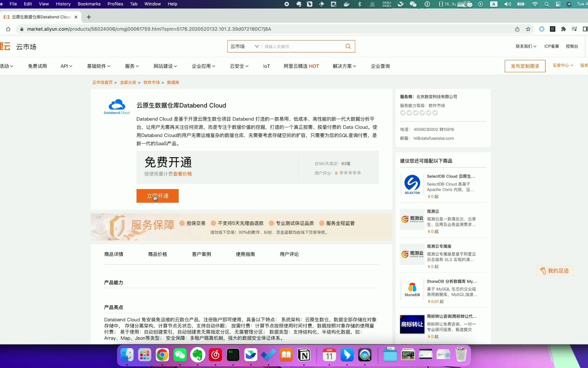Screen dimensions: 588x368
Task: Open the History menu in menu bar
Action: [x=63, y=4]
